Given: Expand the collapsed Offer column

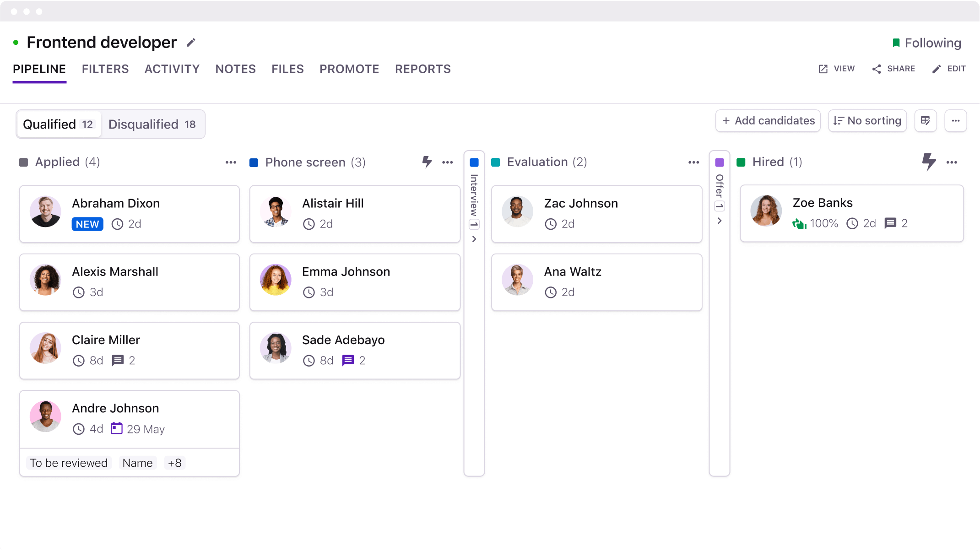Looking at the screenshot, I should pyautogui.click(x=720, y=221).
